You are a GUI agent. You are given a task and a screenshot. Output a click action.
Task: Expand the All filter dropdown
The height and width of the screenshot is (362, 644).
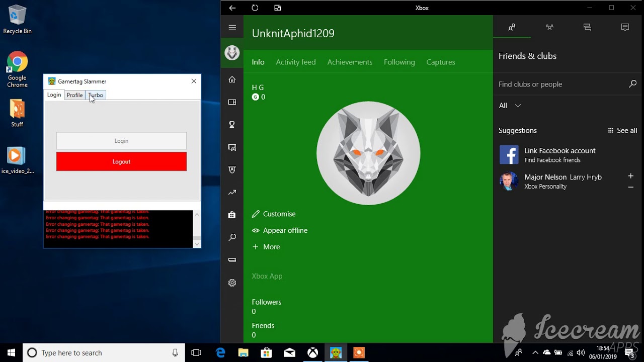(x=510, y=106)
